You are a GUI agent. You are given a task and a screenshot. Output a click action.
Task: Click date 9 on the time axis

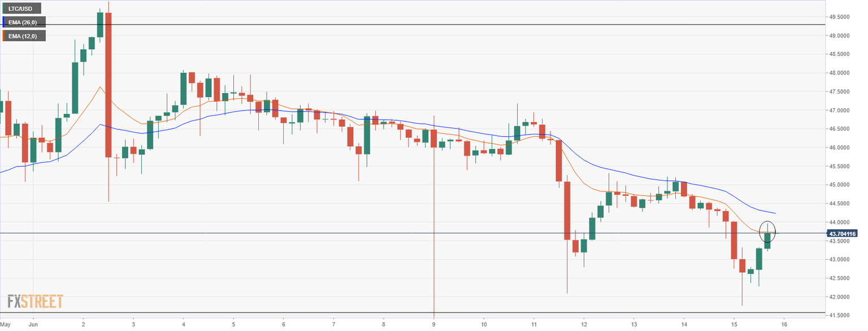point(433,325)
